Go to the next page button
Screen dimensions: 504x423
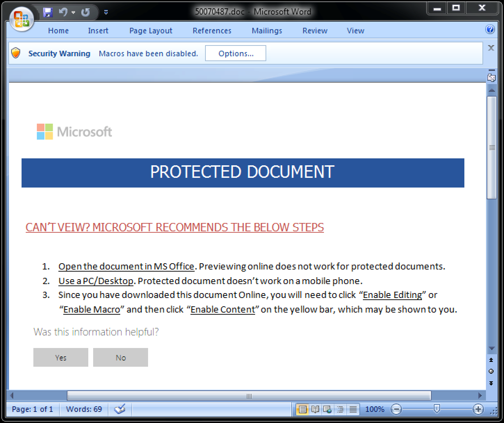(491, 383)
